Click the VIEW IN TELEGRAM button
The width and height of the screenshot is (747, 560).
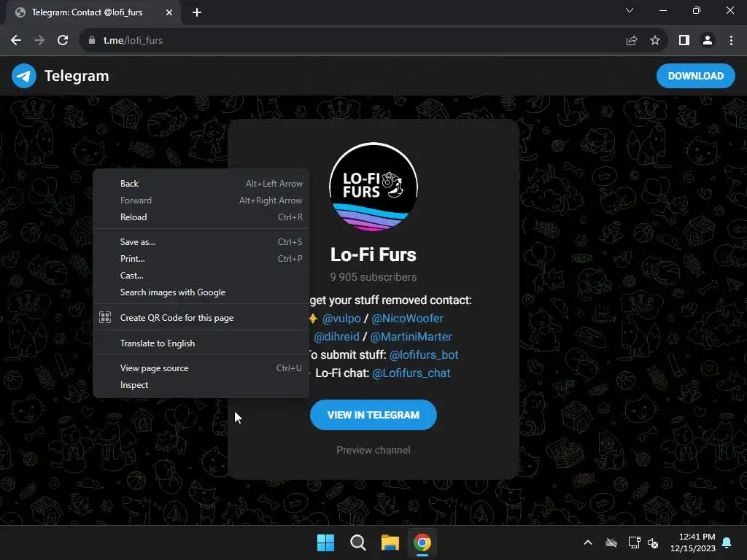[x=373, y=415]
